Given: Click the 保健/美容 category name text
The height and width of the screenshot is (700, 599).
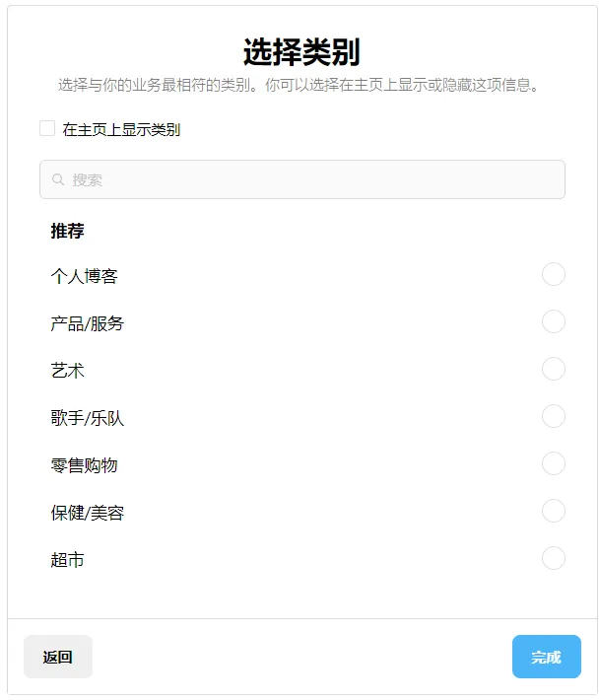Looking at the screenshot, I should coord(88,513).
